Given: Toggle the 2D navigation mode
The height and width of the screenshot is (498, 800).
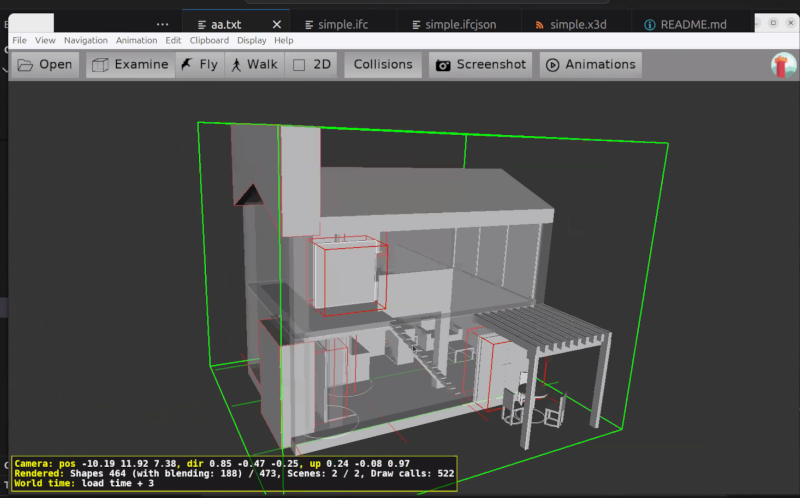Looking at the screenshot, I should point(311,64).
